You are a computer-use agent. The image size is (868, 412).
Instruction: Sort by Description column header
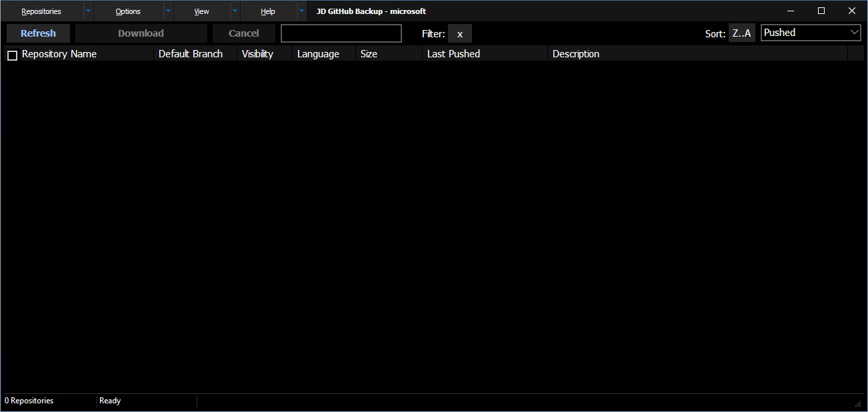[697, 54]
